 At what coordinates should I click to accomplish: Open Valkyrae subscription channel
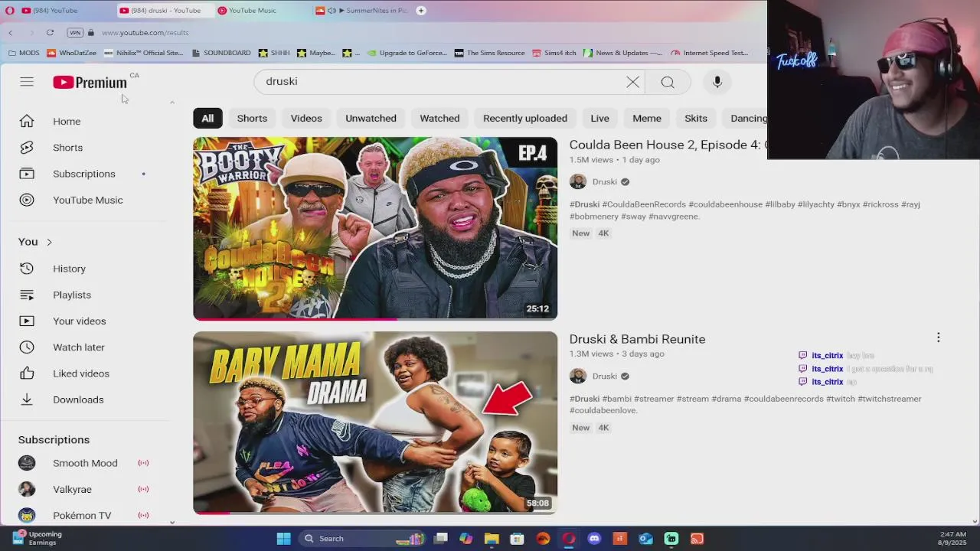[x=72, y=489]
